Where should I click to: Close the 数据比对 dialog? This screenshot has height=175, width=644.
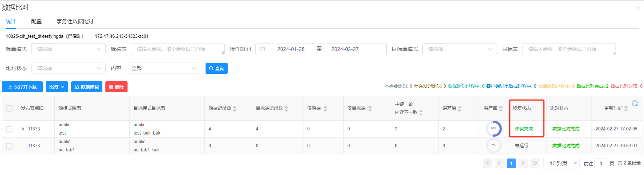[638, 8]
